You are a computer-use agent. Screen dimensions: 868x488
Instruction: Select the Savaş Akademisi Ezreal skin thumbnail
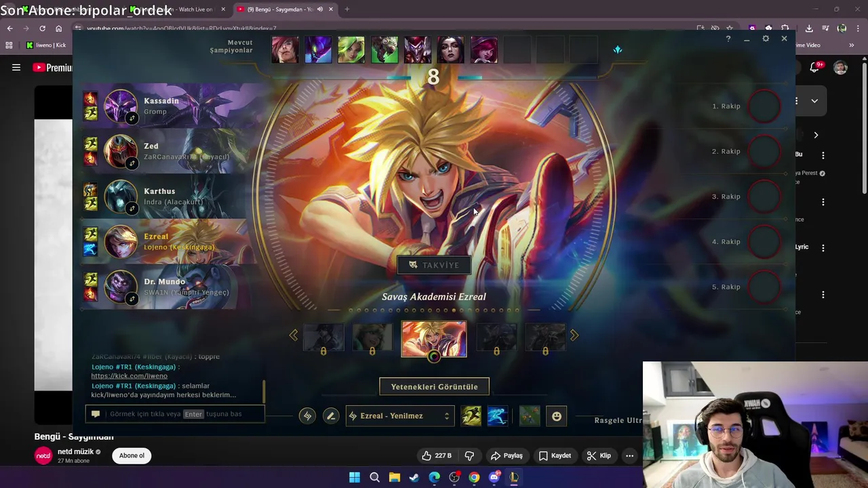pos(434,338)
